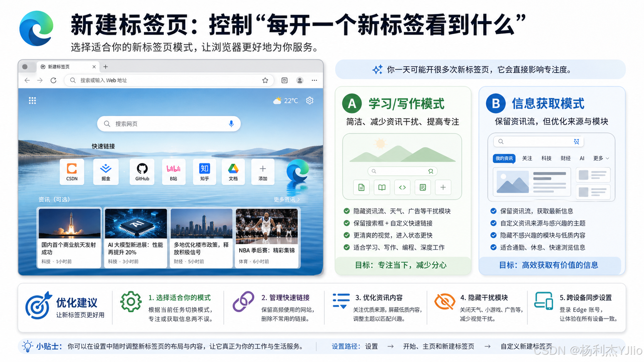Select the 新建标签页 browser tab
The image size is (644, 362).
[x=67, y=67]
